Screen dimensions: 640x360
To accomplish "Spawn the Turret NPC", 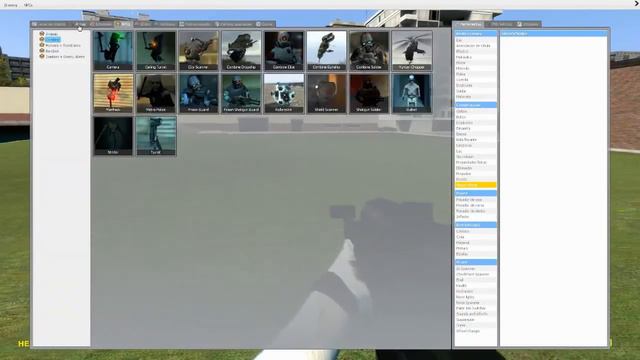I will click(156, 136).
